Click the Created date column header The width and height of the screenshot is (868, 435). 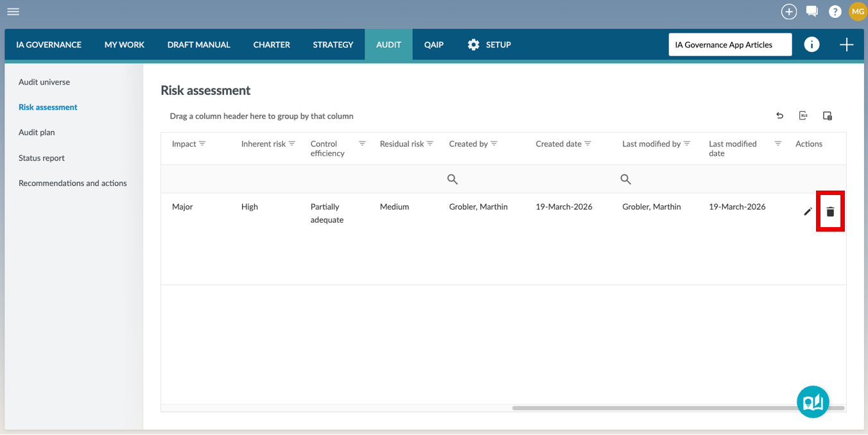tap(559, 144)
